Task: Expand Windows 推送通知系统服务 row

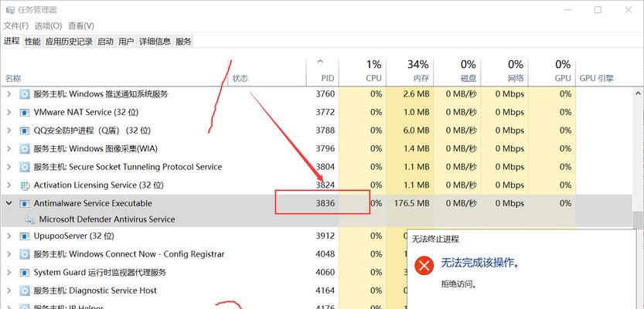Action: 9,94
